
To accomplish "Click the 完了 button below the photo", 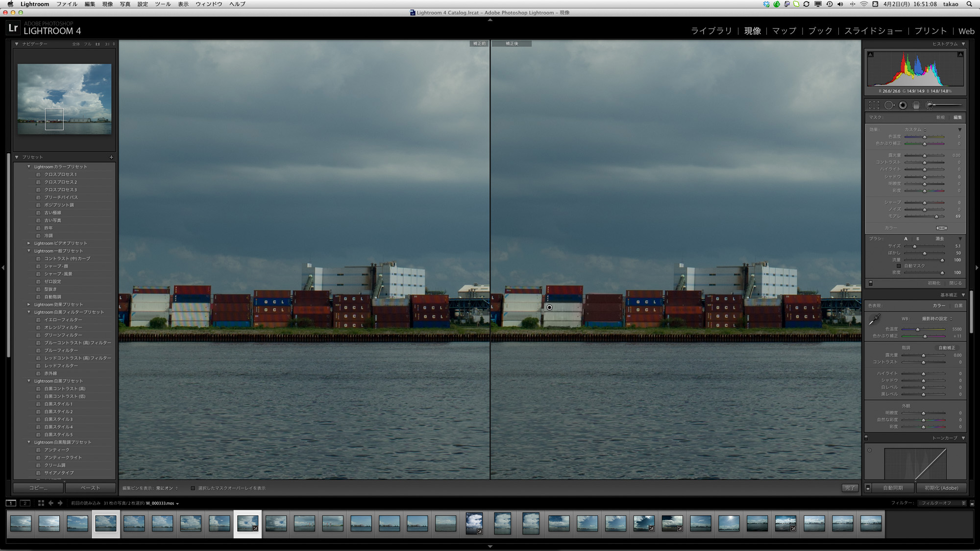I will [x=850, y=488].
